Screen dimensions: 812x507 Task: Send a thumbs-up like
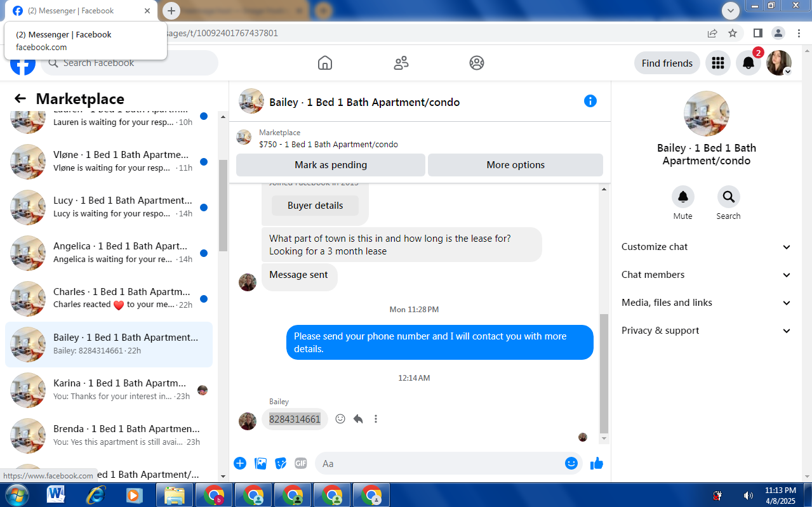point(596,463)
